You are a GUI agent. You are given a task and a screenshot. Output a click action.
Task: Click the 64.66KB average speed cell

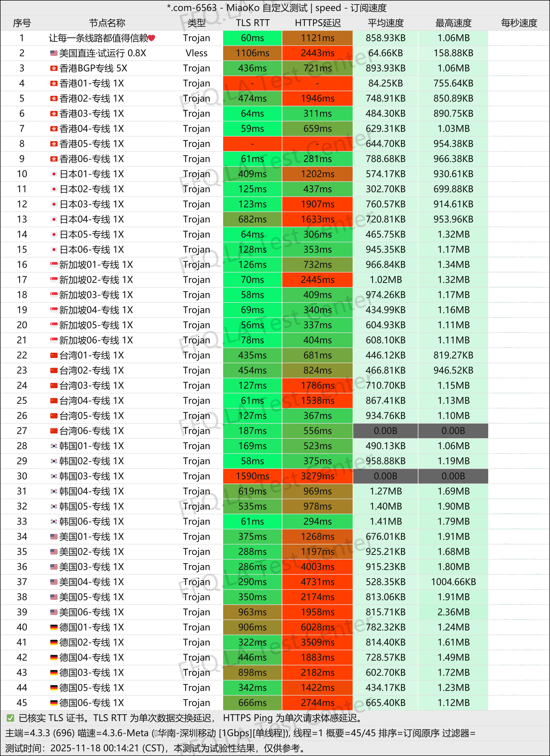[x=386, y=53]
